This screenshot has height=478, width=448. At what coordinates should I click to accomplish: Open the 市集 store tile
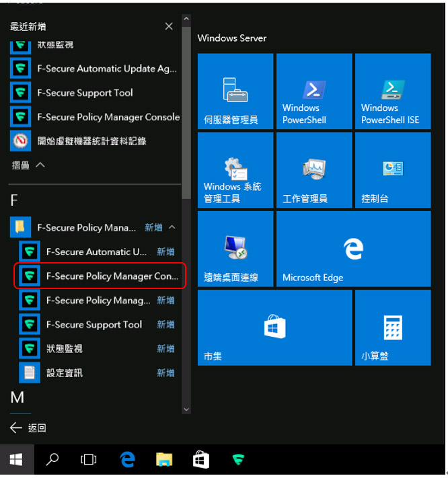pos(274,327)
